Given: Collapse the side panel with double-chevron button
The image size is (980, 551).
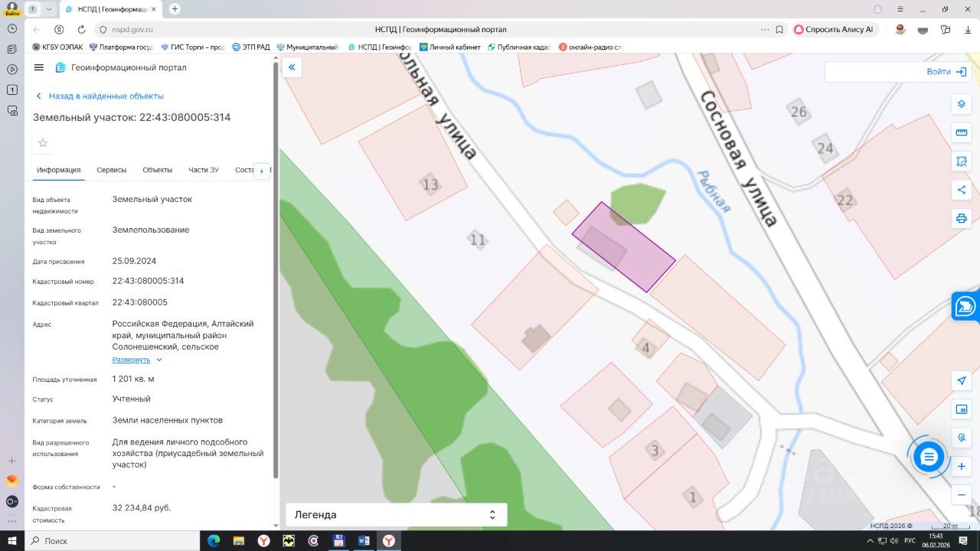Looking at the screenshot, I should [292, 67].
